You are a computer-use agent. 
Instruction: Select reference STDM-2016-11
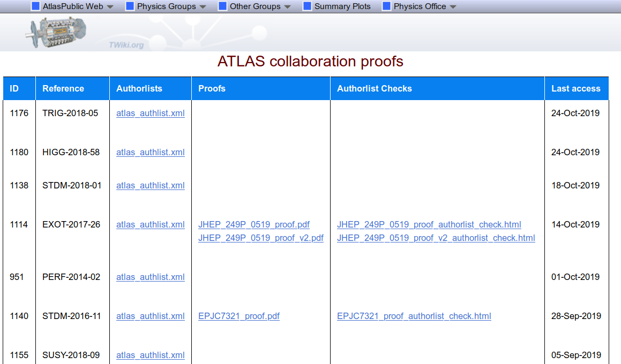tap(72, 316)
